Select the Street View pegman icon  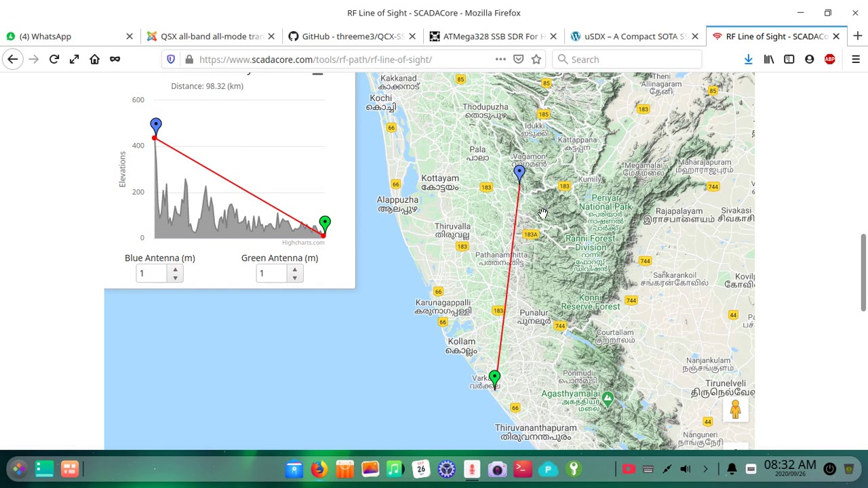(x=736, y=409)
